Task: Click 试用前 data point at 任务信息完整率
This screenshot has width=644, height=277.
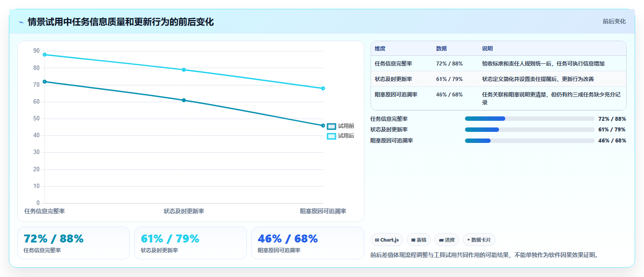Action: (x=44, y=82)
